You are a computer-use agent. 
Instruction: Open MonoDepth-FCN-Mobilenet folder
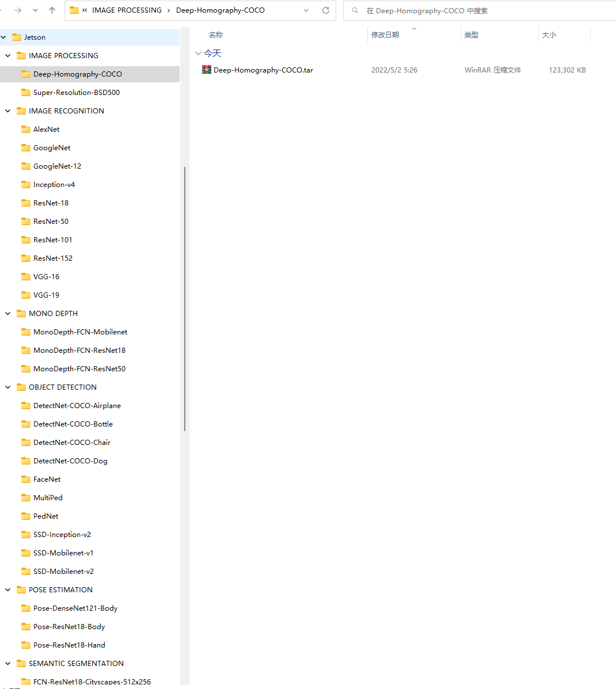(x=81, y=332)
